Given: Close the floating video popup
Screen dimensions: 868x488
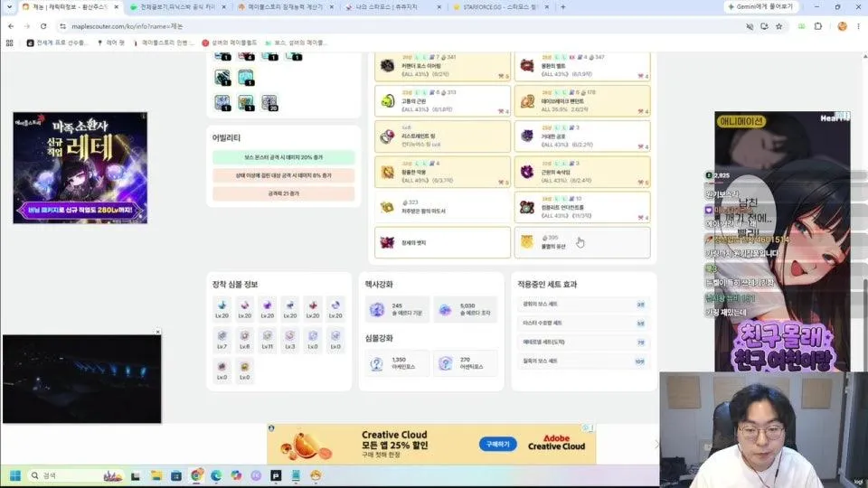Looking at the screenshot, I should tap(157, 332).
